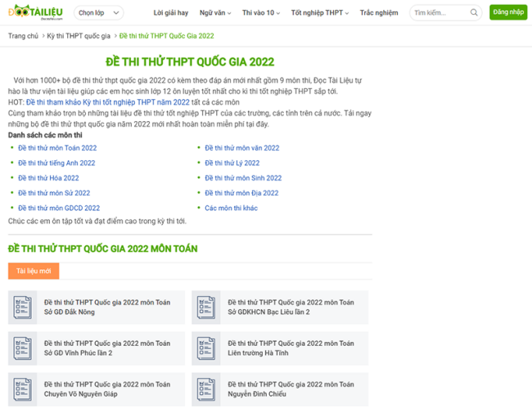Image resolution: width=532 pixels, height=413 pixels.
Task: Expand the Tốt nghiệp THPT menu
Action: click(x=319, y=13)
